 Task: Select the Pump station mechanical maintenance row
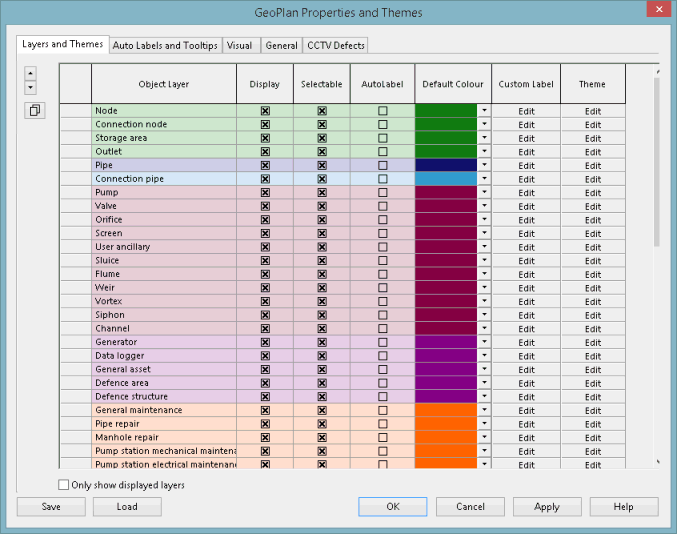click(x=164, y=451)
